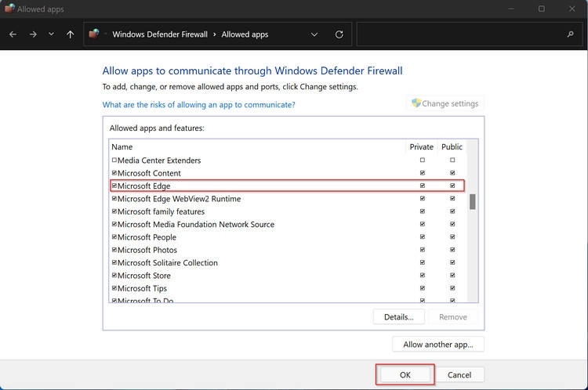The width and height of the screenshot is (588, 390).
Task: Tick Public box for Media Center Extenders
Action: click(452, 160)
